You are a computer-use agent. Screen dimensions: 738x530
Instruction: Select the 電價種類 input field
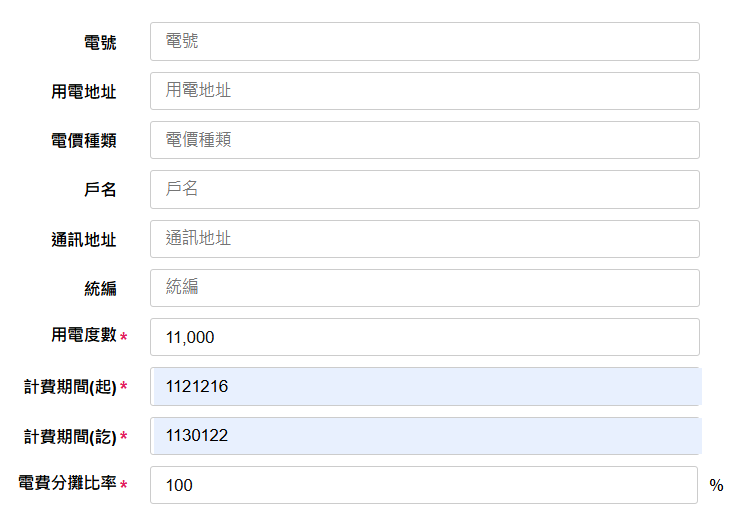[425, 140]
